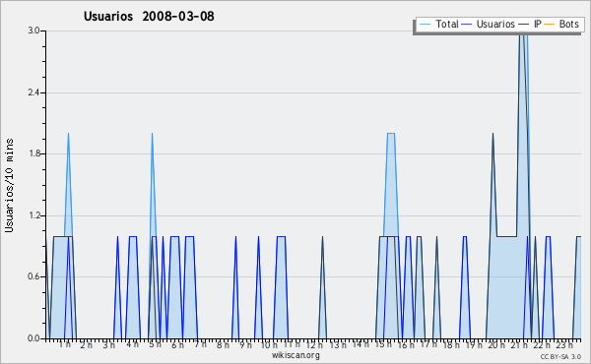Click the "20 h" x-axis label
Screen dimensions: 591x364
496,344
